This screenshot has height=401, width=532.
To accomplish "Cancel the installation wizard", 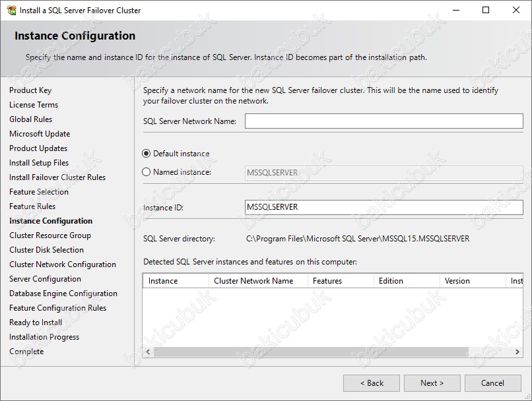I will click(x=492, y=383).
